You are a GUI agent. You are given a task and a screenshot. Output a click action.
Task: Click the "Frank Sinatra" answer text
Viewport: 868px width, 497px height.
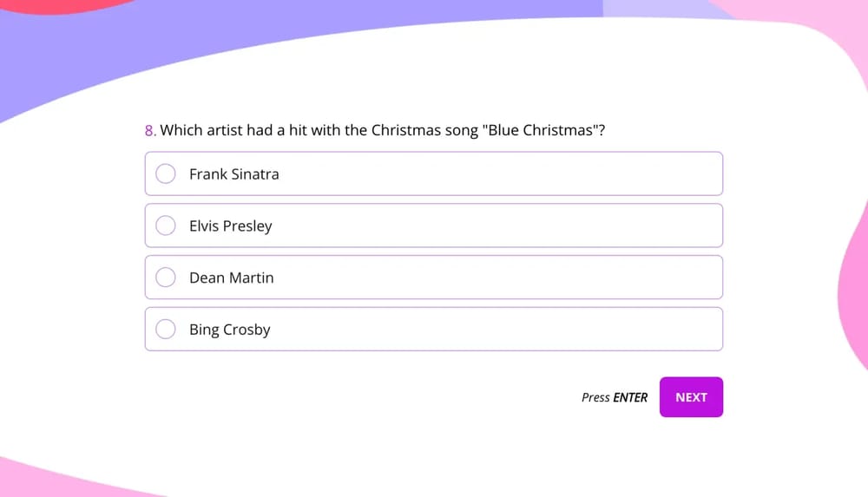(x=233, y=174)
